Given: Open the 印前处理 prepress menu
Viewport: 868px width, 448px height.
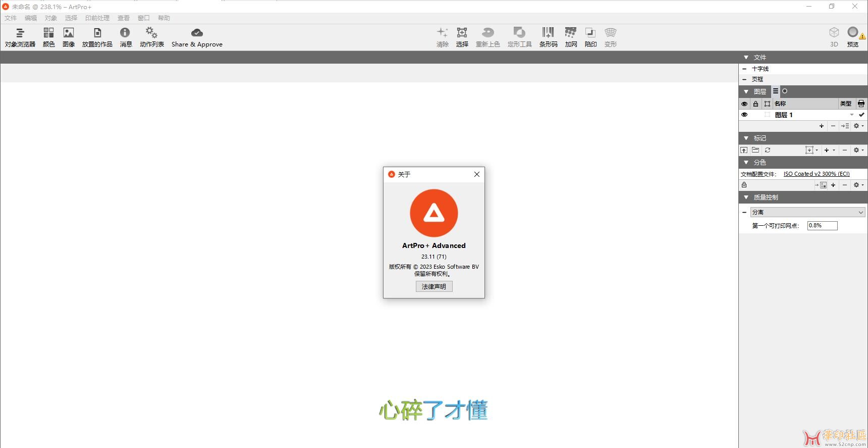Looking at the screenshot, I should (x=97, y=18).
